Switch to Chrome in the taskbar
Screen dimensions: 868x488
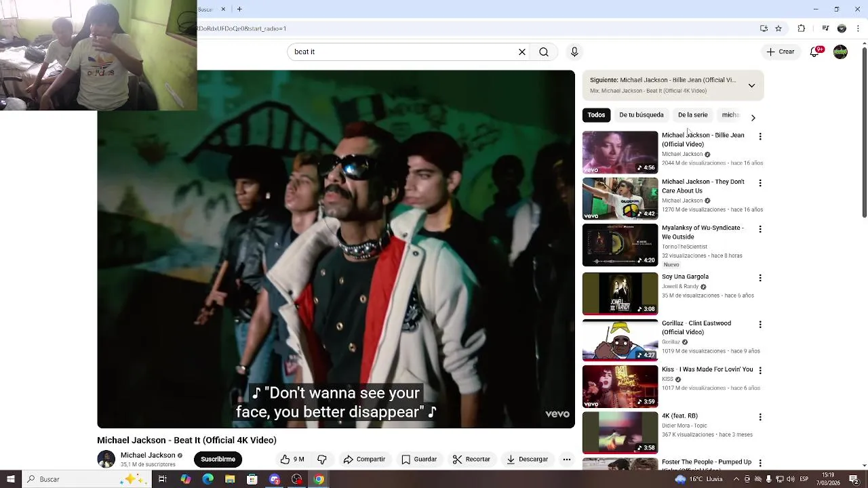click(x=319, y=479)
